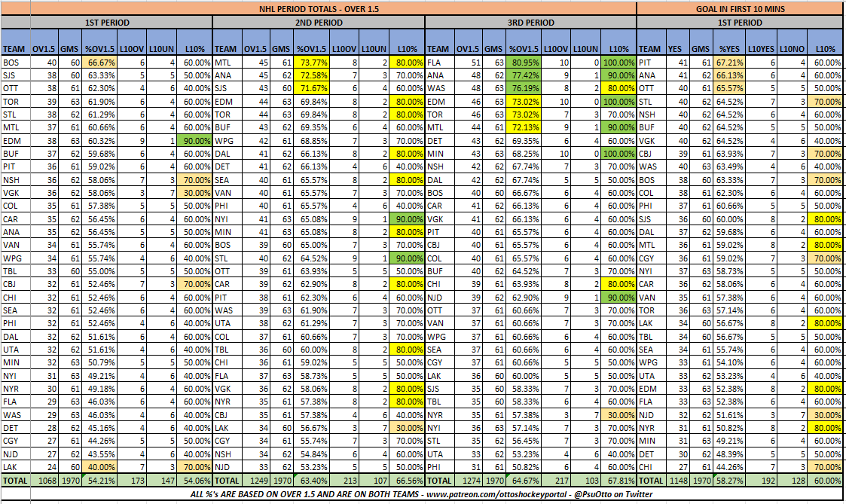Viewport: 846px width, 504px height.
Task: Click the 173 cell in the TOTAL row
Action: coord(131,480)
